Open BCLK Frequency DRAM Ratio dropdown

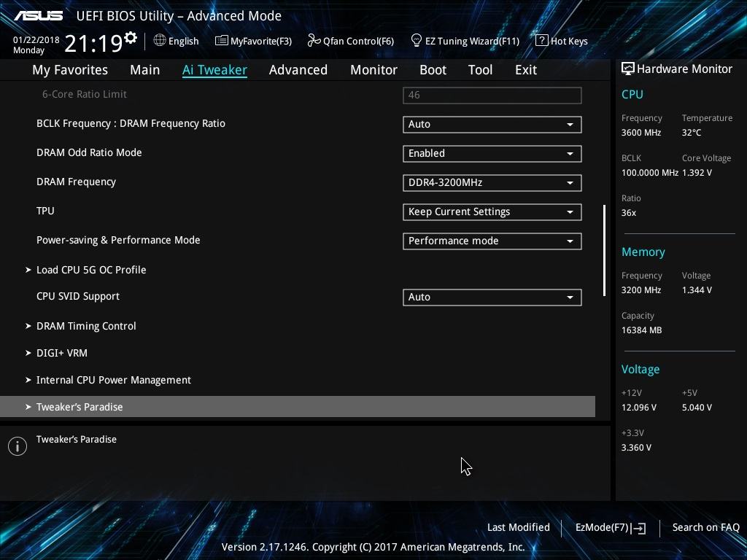(x=492, y=124)
